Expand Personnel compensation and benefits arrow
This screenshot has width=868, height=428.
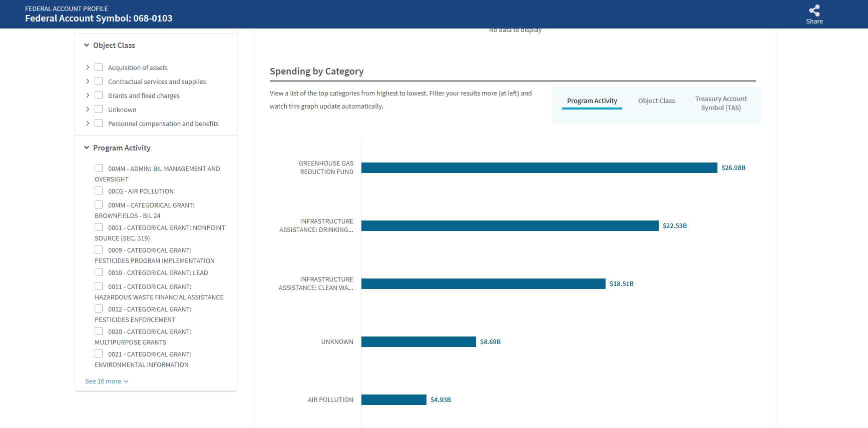coord(88,123)
